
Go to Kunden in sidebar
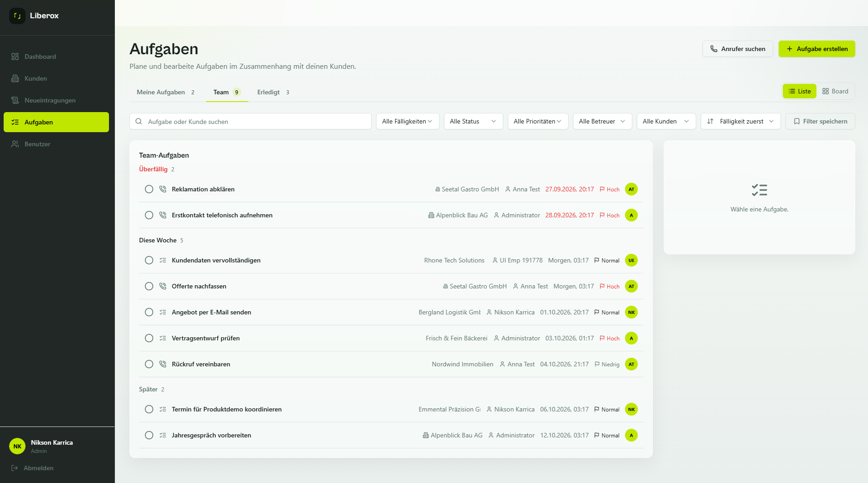[x=57, y=78]
